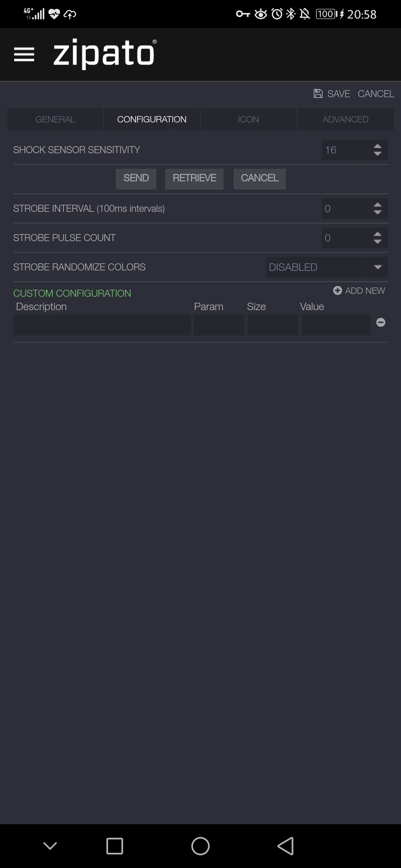
Task: Click the Description input field
Action: tap(102, 325)
